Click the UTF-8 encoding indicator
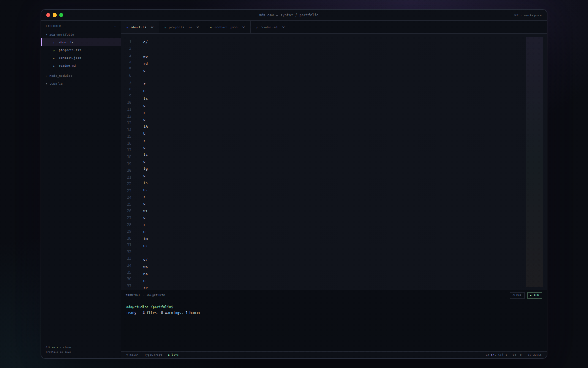 517,355
